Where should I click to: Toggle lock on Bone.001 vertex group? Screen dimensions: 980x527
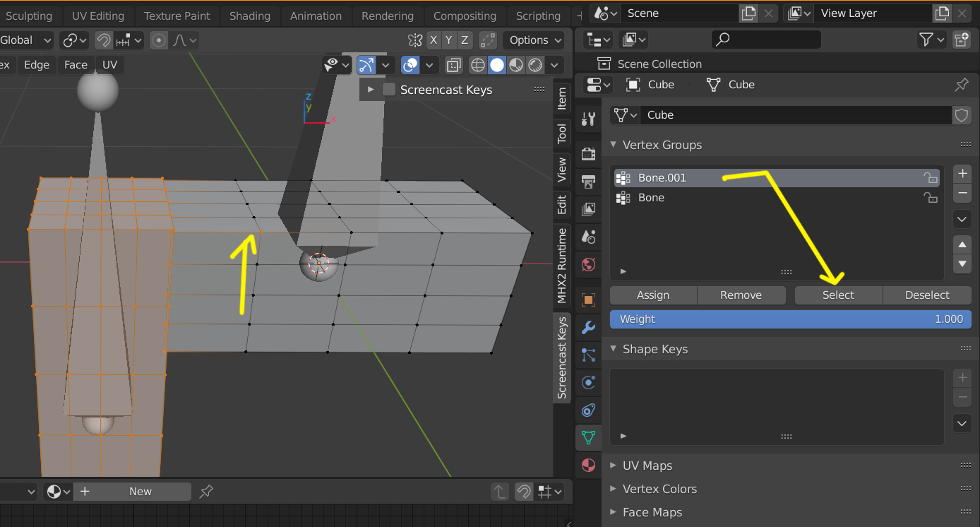click(x=931, y=178)
